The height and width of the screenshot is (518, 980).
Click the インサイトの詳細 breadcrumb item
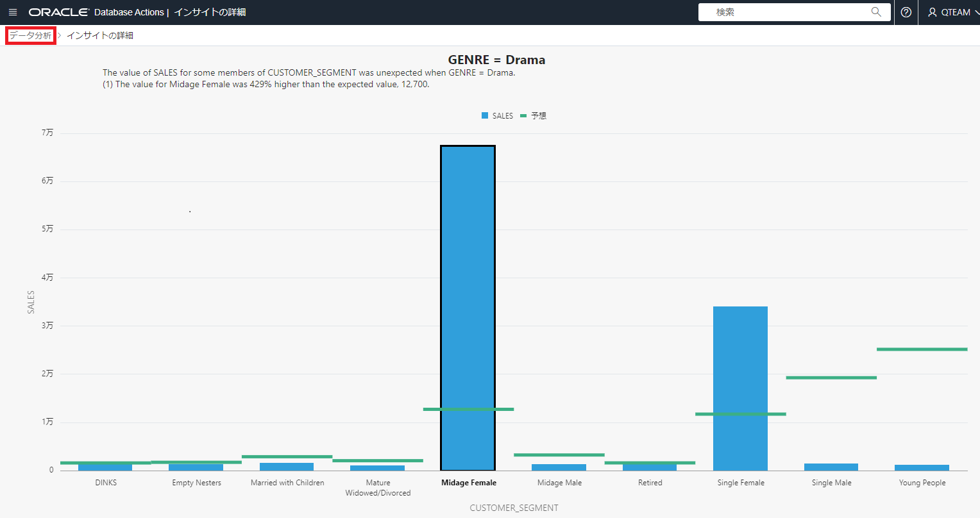(x=100, y=35)
